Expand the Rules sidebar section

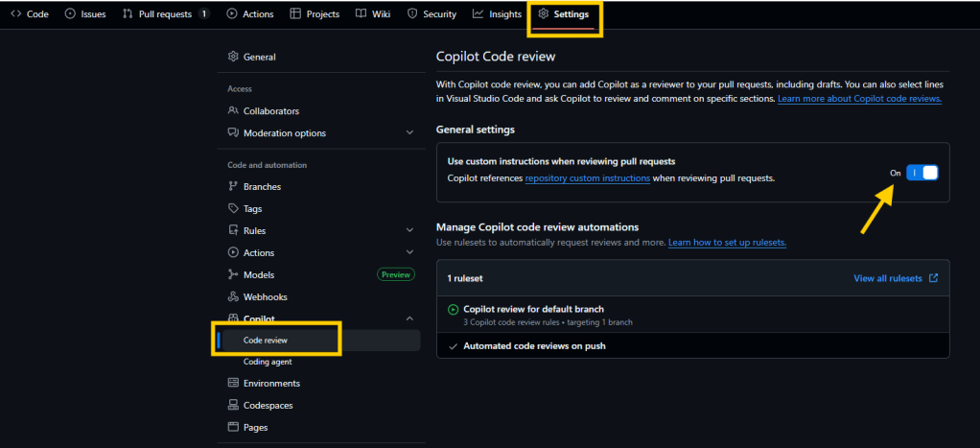click(x=410, y=231)
